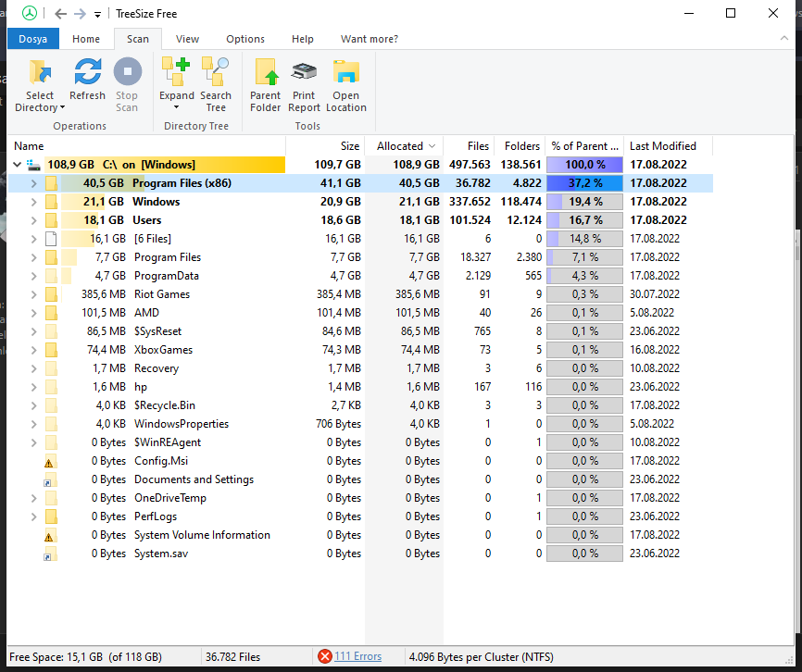Expand the Program Files (x86) node

point(33,183)
